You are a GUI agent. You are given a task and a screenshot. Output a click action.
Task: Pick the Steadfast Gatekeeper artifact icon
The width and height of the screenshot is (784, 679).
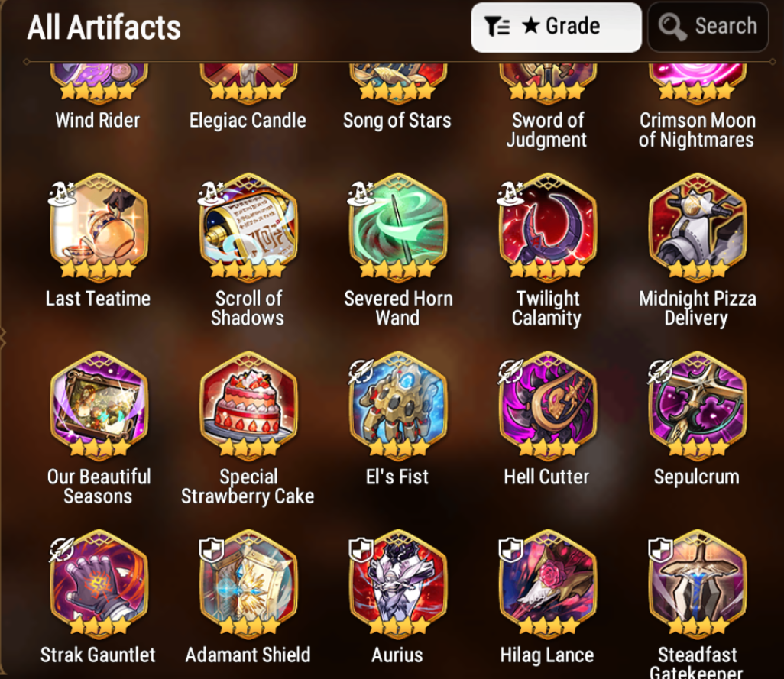698,582
